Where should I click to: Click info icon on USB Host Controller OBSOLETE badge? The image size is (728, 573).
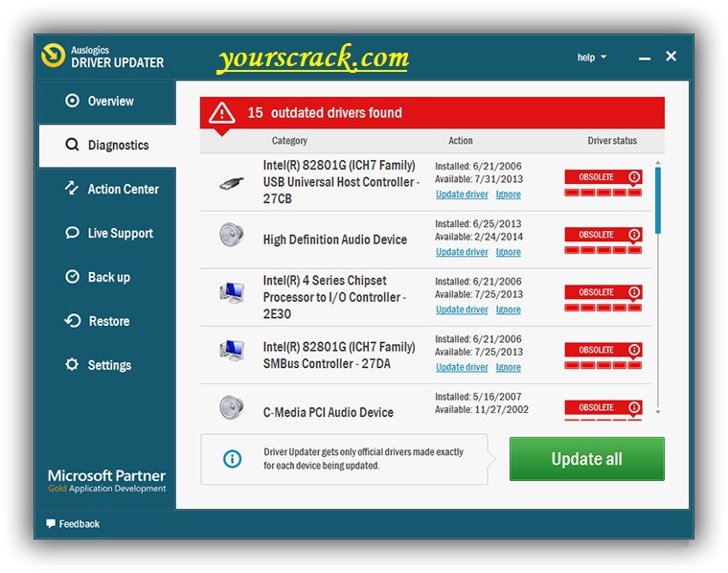(x=634, y=177)
